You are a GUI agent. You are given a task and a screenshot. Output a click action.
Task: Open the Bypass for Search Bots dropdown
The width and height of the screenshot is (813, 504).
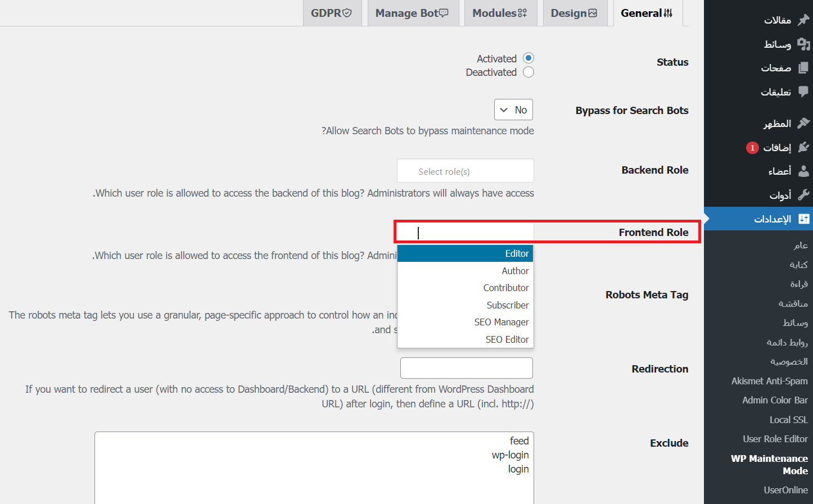[x=513, y=110]
